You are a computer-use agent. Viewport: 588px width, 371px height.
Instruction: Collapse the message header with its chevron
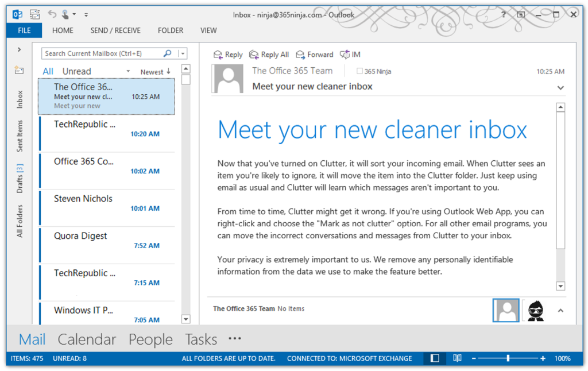point(560,87)
